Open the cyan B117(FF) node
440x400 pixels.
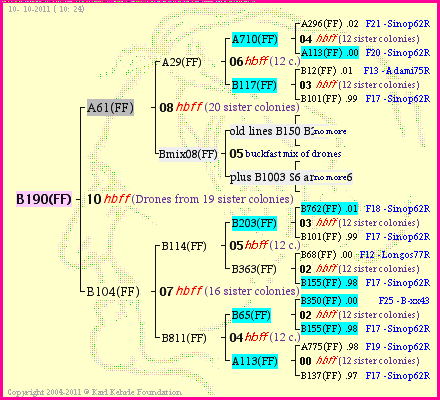coord(254,85)
